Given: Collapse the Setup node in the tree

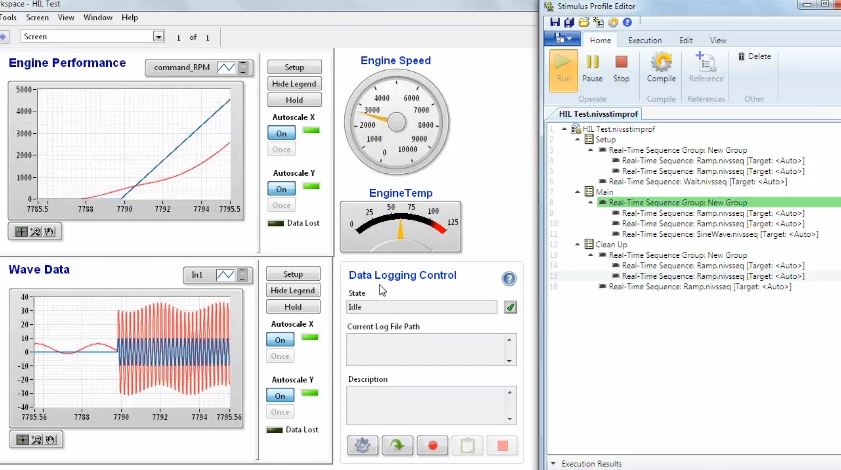Looking at the screenshot, I should coord(577,139).
